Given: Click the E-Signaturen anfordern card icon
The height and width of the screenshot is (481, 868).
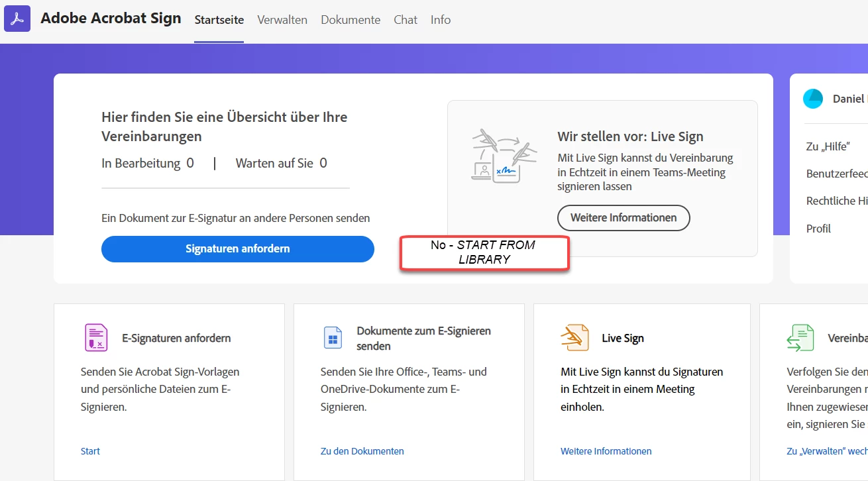Looking at the screenshot, I should pos(96,338).
